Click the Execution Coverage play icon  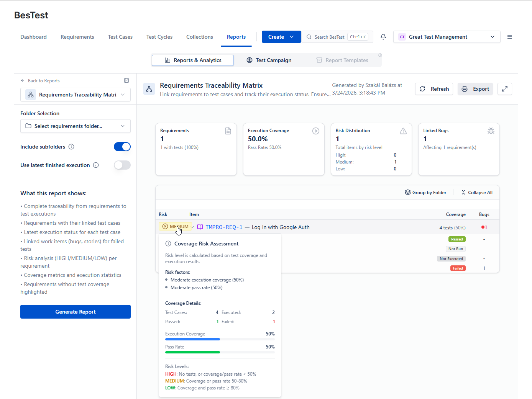(x=316, y=131)
